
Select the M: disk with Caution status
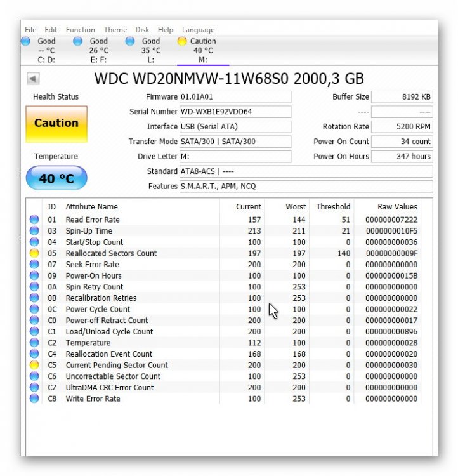pyautogui.click(x=203, y=50)
